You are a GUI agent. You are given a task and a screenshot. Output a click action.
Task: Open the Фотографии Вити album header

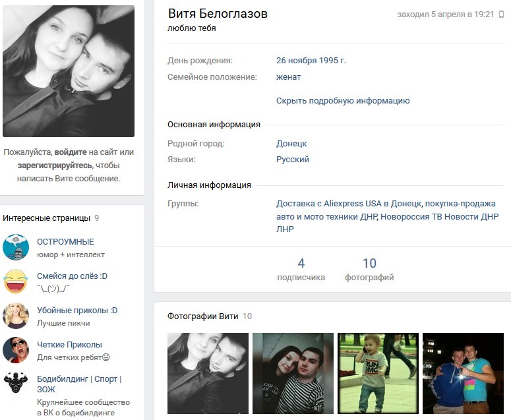click(202, 316)
